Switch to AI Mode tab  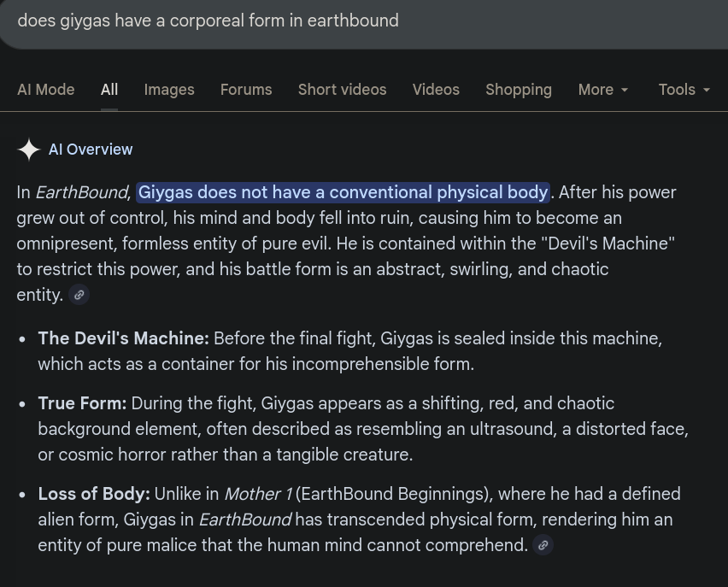pyautogui.click(x=46, y=90)
